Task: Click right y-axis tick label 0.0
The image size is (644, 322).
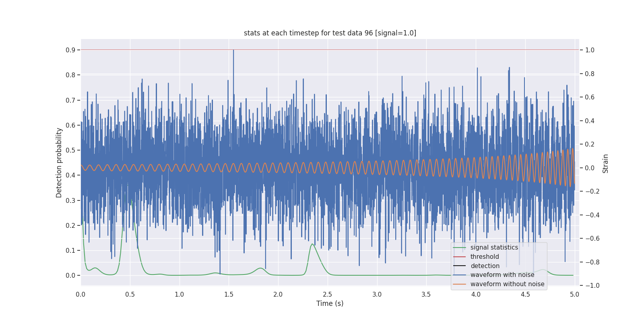Action: tap(590, 168)
